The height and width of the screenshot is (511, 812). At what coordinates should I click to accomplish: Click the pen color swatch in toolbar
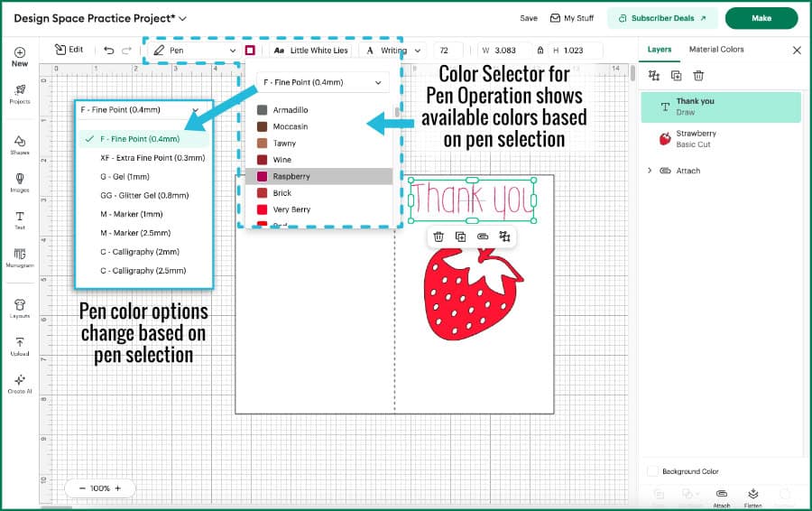[250, 51]
